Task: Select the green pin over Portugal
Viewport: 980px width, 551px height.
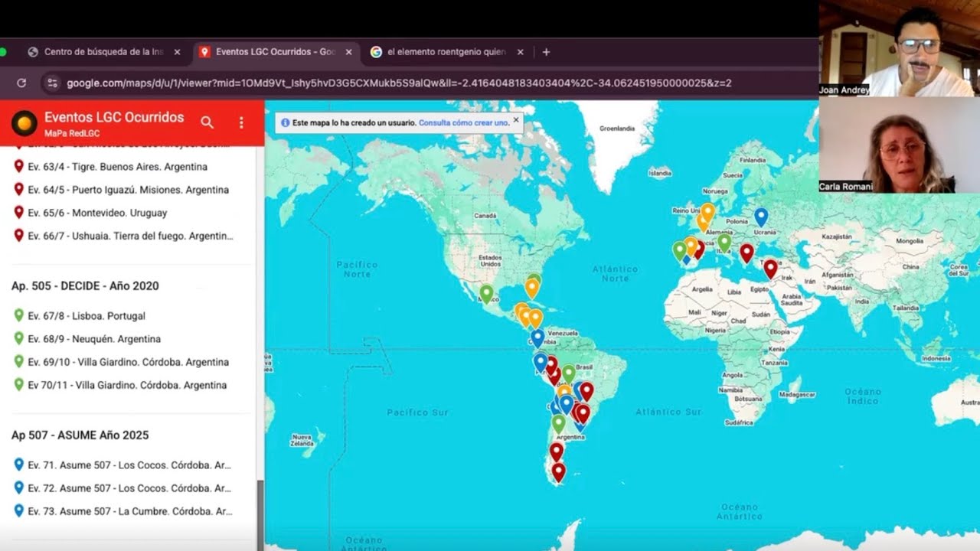Action: 679,250
